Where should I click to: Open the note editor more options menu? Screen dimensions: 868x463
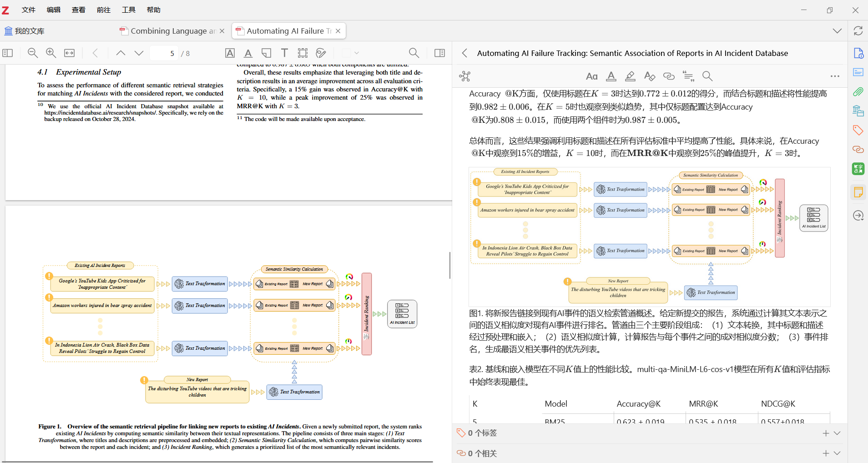coord(835,76)
